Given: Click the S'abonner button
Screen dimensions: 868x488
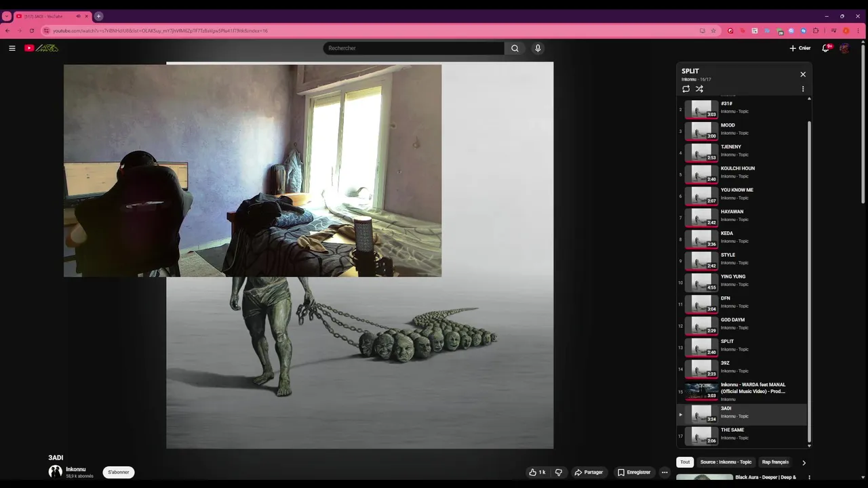Looking at the screenshot, I should click(119, 472).
